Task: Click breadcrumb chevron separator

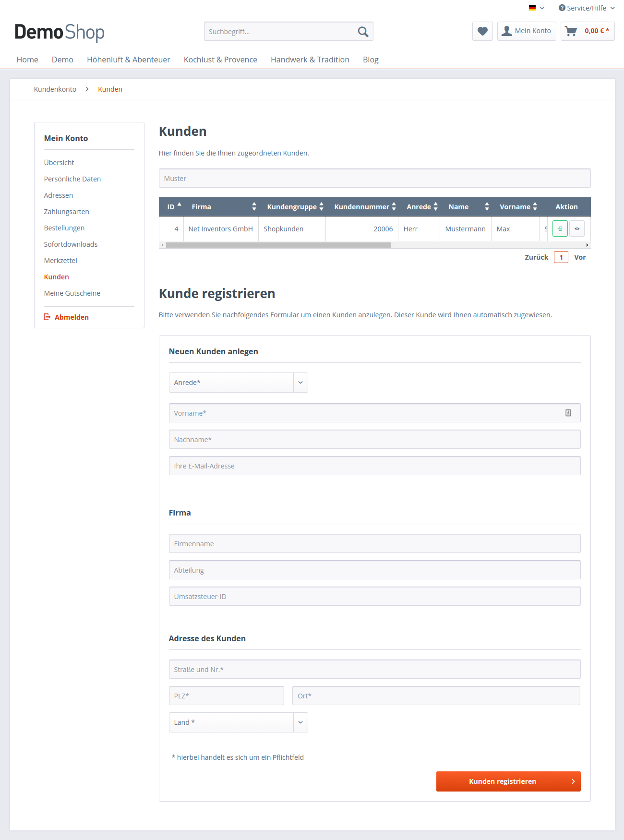Action: (87, 89)
